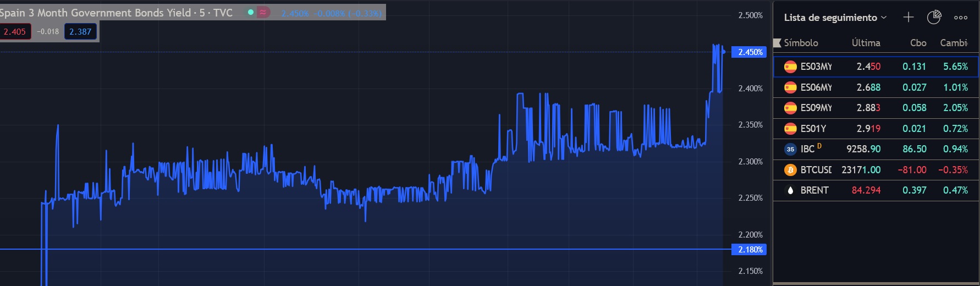This screenshot has width=980, height=286.
Task: Sort watchlist by the Cbo column
Action: [918, 43]
